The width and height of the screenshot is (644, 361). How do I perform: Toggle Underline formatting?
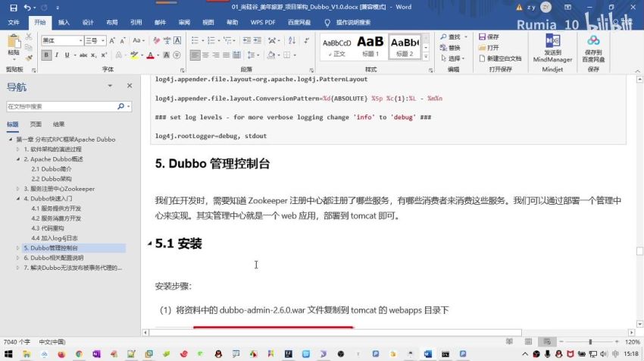coord(67,55)
